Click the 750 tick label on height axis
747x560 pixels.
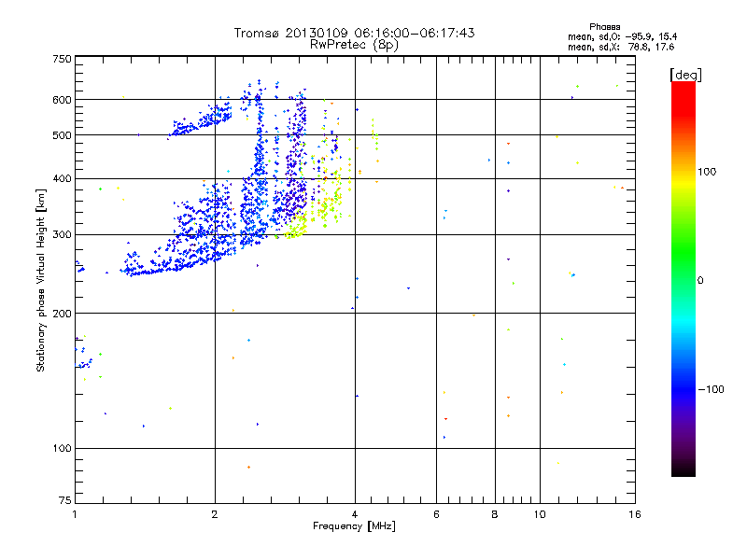coord(62,59)
